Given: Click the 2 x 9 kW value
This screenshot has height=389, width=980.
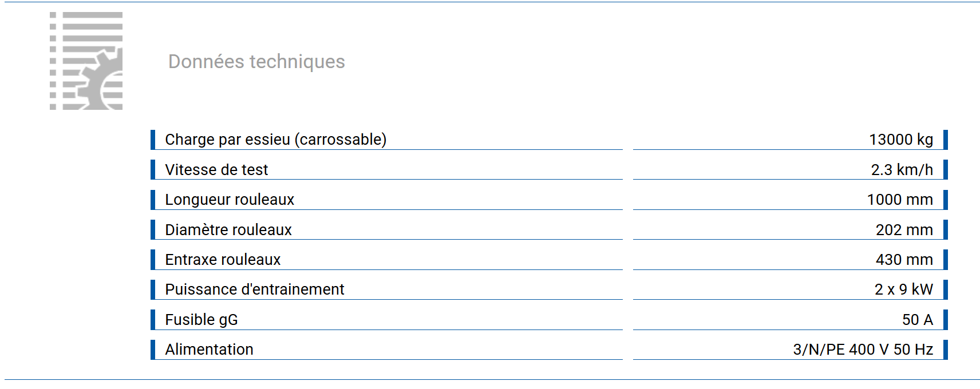Looking at the screenshot, I should [x=903, y=289].
